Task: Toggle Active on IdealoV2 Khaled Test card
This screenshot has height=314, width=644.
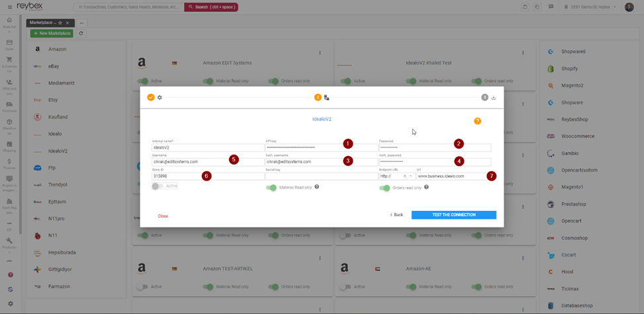Action: 345,81
